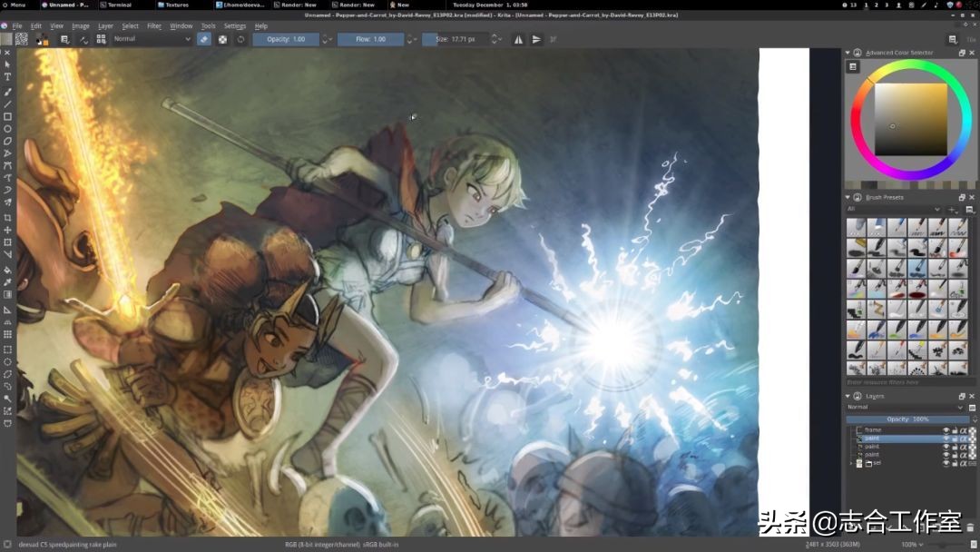Click the Menu button in system panel

point(17,5)
